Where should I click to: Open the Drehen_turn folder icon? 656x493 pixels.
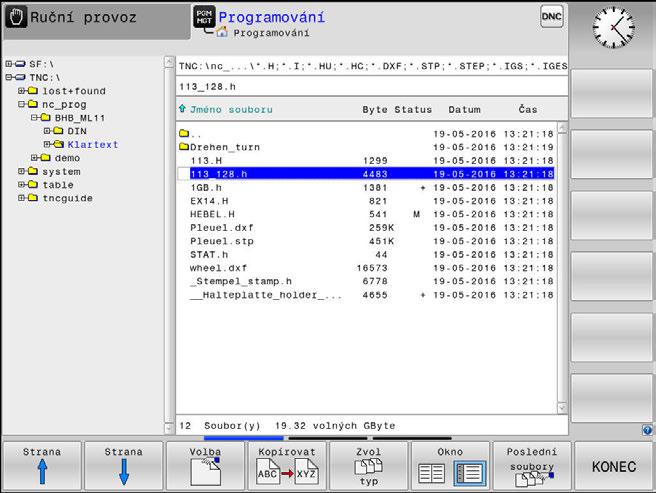[184, 147]
